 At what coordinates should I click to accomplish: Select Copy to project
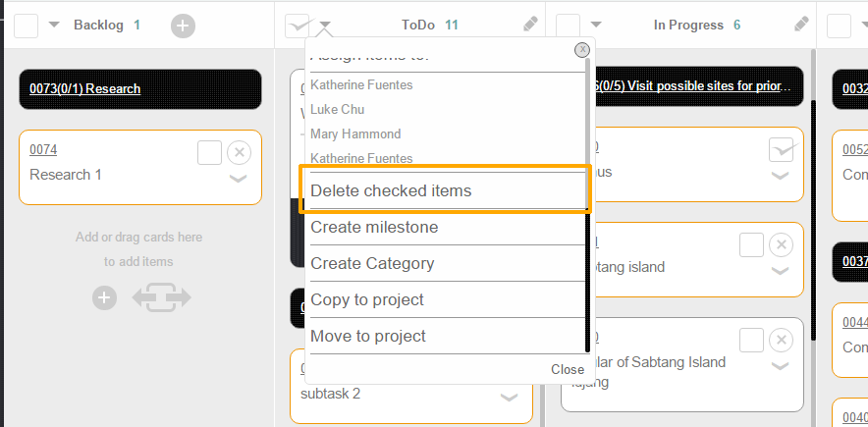click(446, 299)
